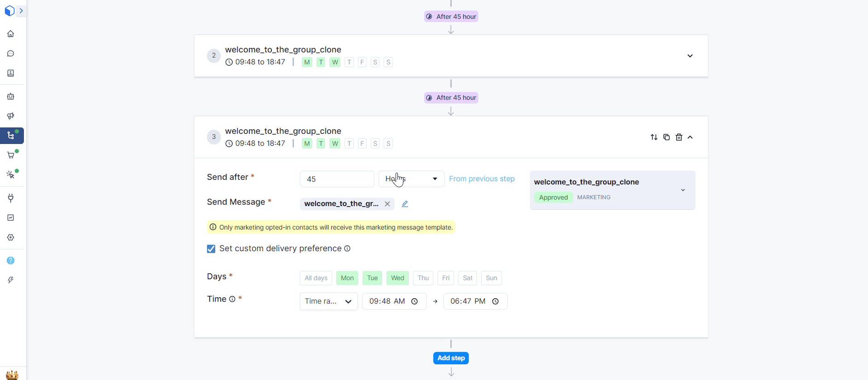The height and width of the screenshot is (380, 868).
Task: Toggle the Thu day option
Action: point(423,278)
